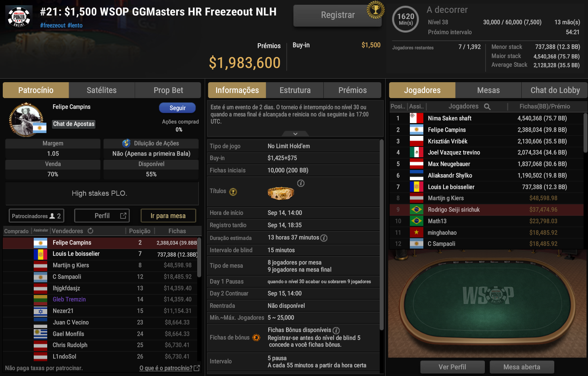The width and height of the screenshot is (588, 376).
Task: Open external link icon beside O que é o patrocínio
Action: click(x=196, y=368)
